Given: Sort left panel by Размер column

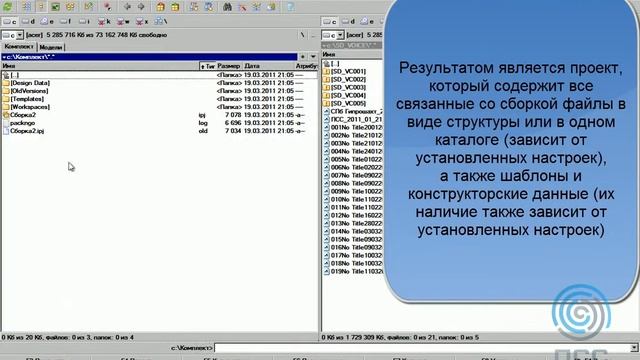Looking at the screenshot, I should [229, 66].
